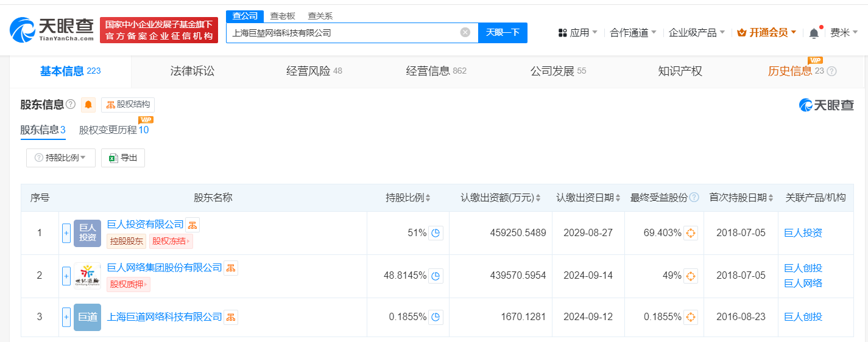The image size is (868, 342).
Task: Click the notification bell icon in header
Action: coord(814,33)
